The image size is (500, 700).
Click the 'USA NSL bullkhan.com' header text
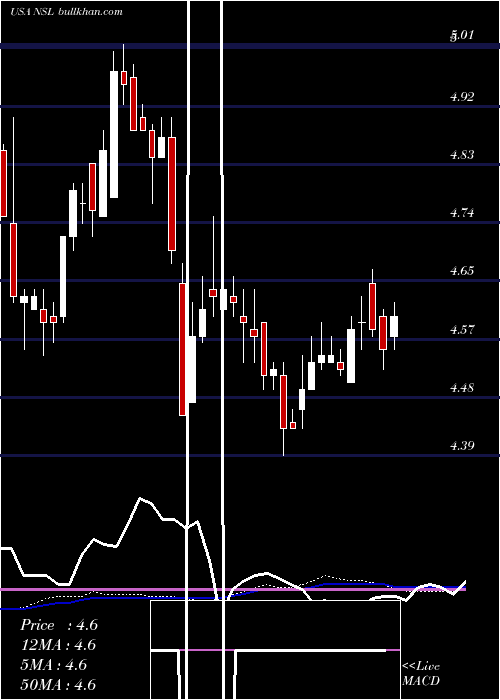click(x=66, y=12)
